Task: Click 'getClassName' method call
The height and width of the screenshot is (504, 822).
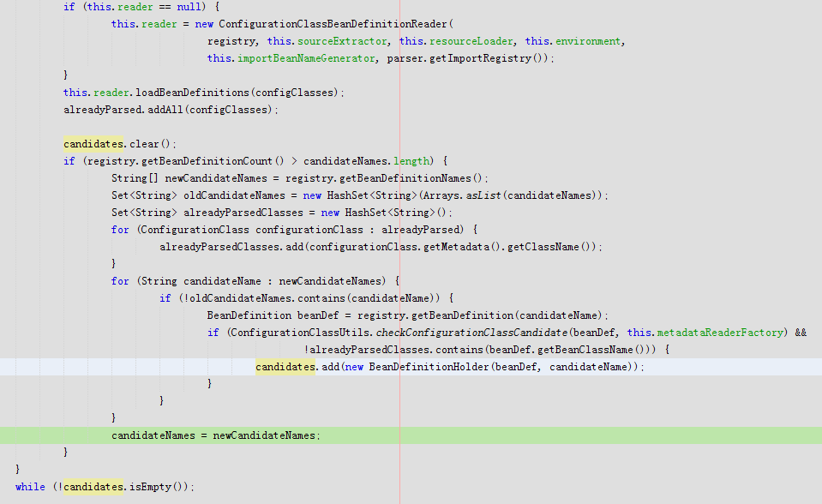Action: (543, 247)
